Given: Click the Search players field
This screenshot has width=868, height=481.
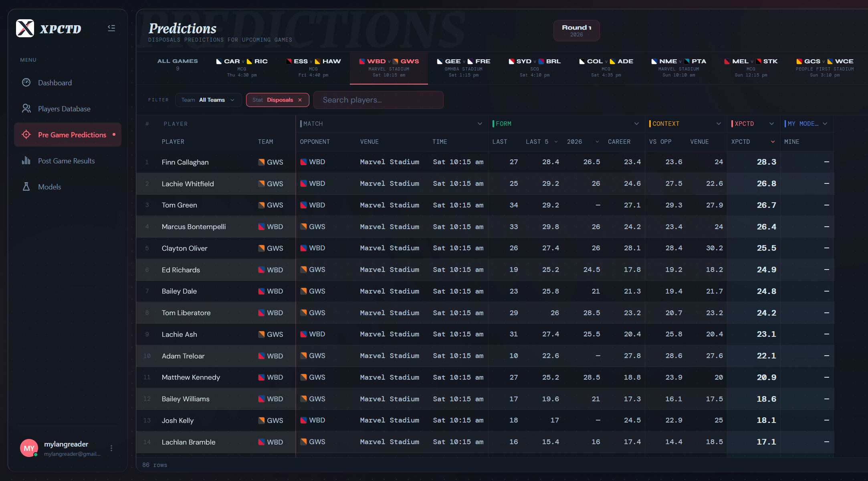Looking at the screenshot, I should point(378,100).
